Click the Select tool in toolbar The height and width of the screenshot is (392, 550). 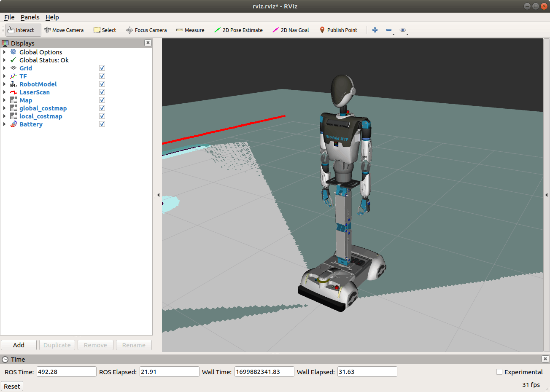click(x=105, y=30)
